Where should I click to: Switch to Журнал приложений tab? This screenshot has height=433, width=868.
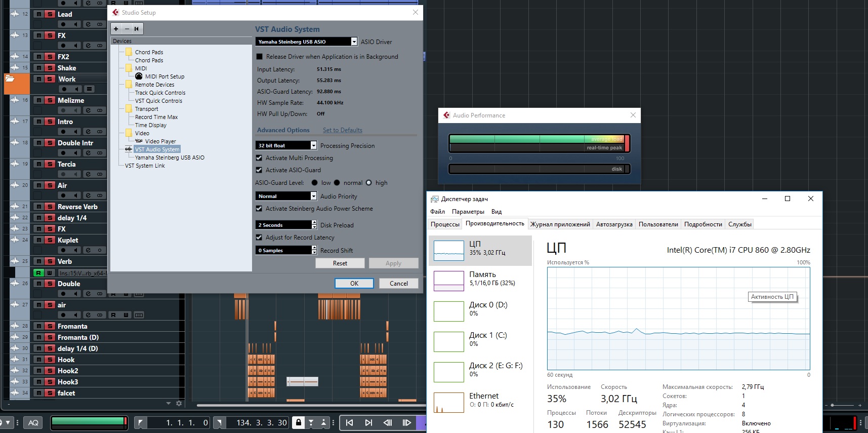click(560, 224)
